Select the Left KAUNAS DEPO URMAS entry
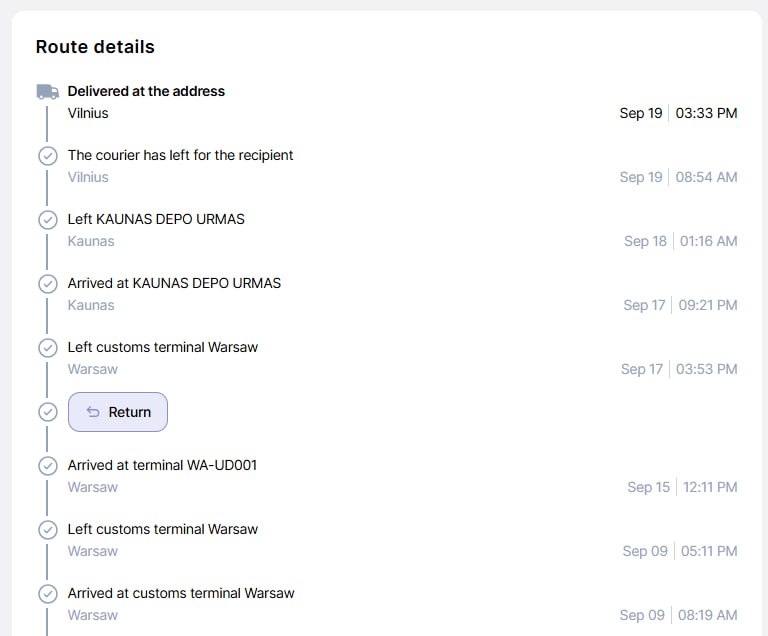The width and height of the screenshot is (768, 636). pos(156,219)
